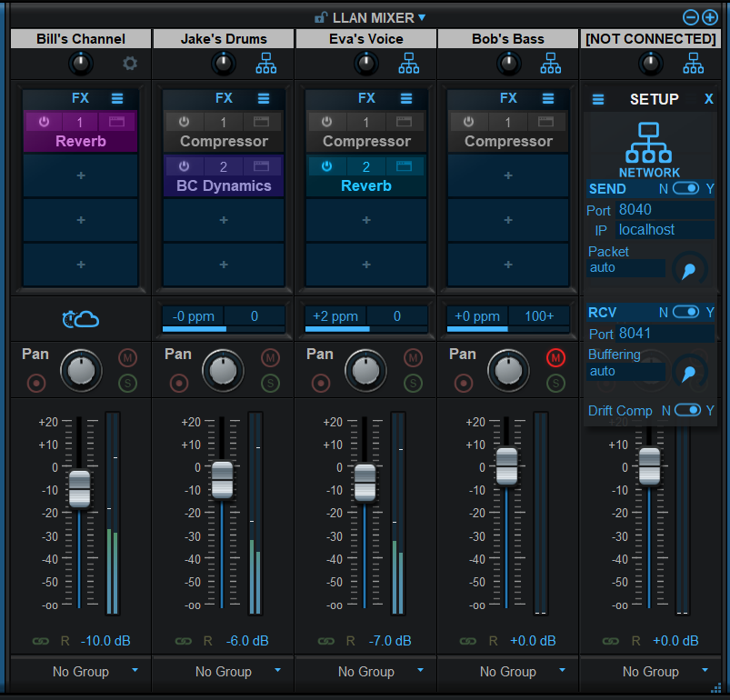This screenshot has width=730, height=700.
Task: Mute Eva's Voice channel
Action: [x=413, y=358]
